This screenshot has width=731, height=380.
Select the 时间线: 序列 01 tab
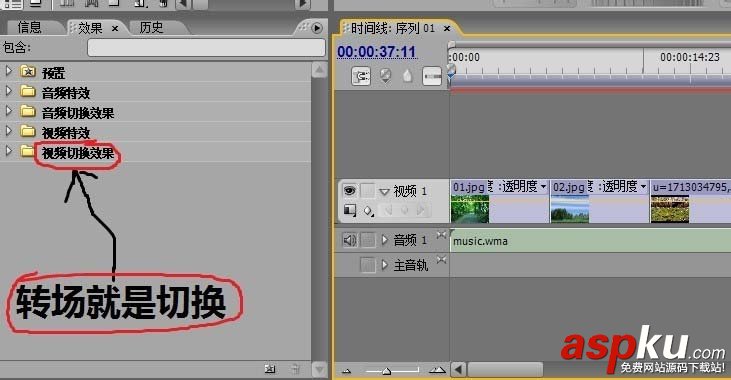[x=393, y=28]
